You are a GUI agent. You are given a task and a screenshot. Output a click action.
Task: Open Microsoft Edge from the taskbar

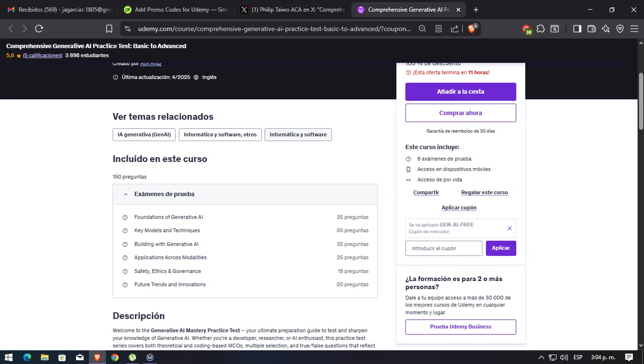point(27,357)
